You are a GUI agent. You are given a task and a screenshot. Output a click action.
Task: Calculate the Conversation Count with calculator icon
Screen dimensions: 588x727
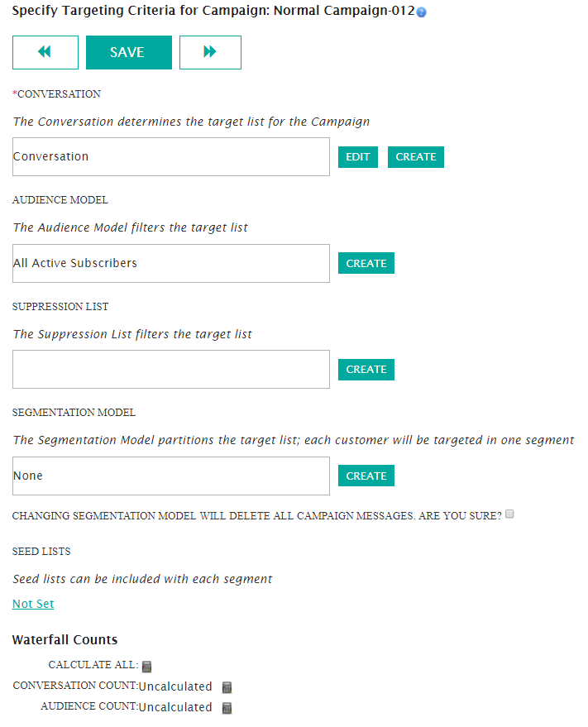tap(227, 687)
